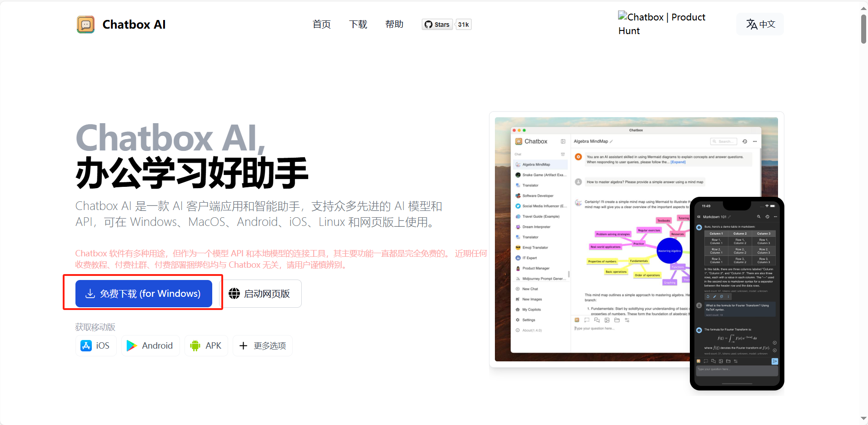This screenshot has height=425, width=868.
Task: Click the GitHub octocat icon
Action: point(429,25)
